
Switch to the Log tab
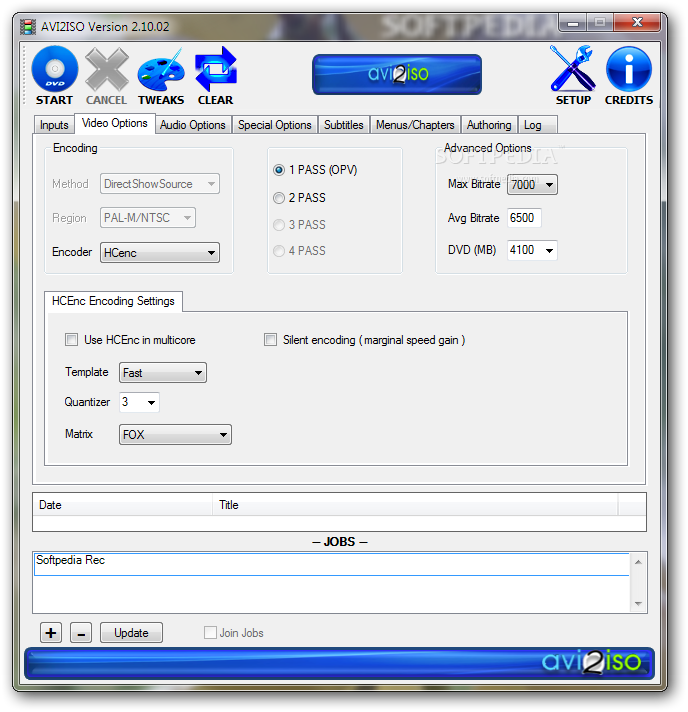(x=537, y=125)
